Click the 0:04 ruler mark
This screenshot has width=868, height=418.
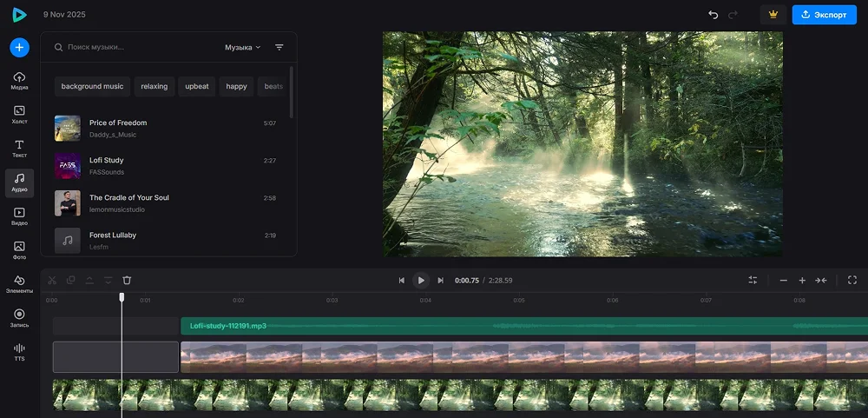pos(425,301)
